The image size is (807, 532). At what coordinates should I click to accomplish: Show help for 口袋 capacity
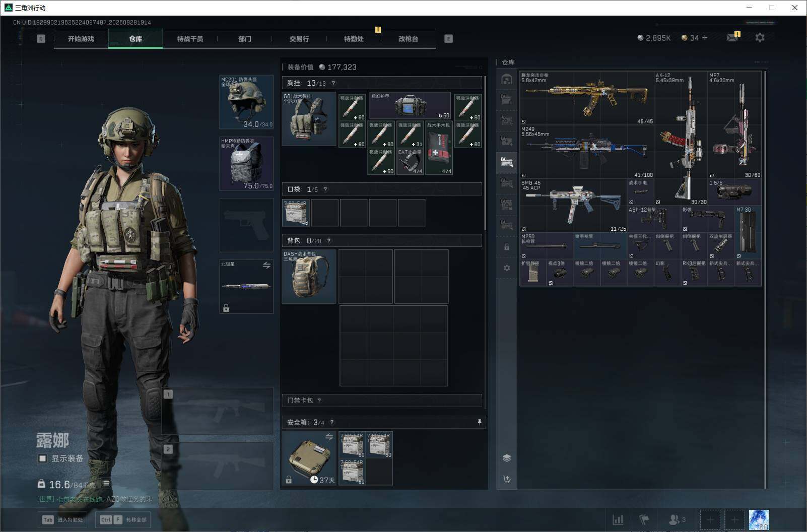(325, 189)
